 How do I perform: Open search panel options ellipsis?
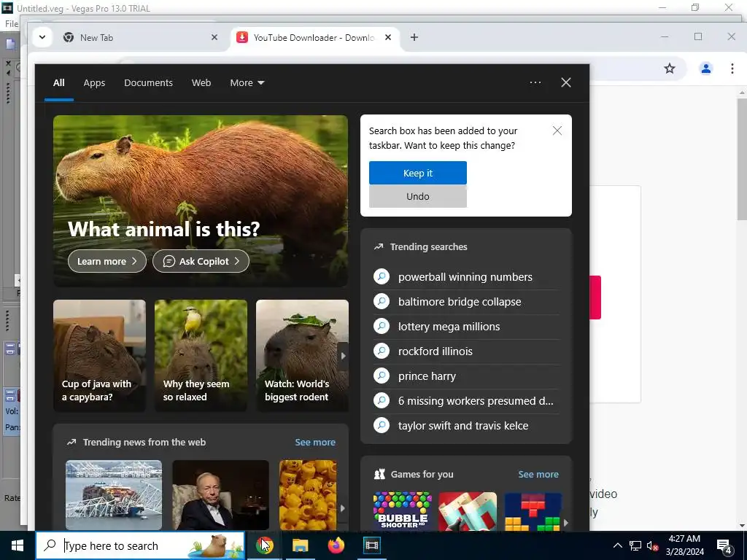point(535,82)
